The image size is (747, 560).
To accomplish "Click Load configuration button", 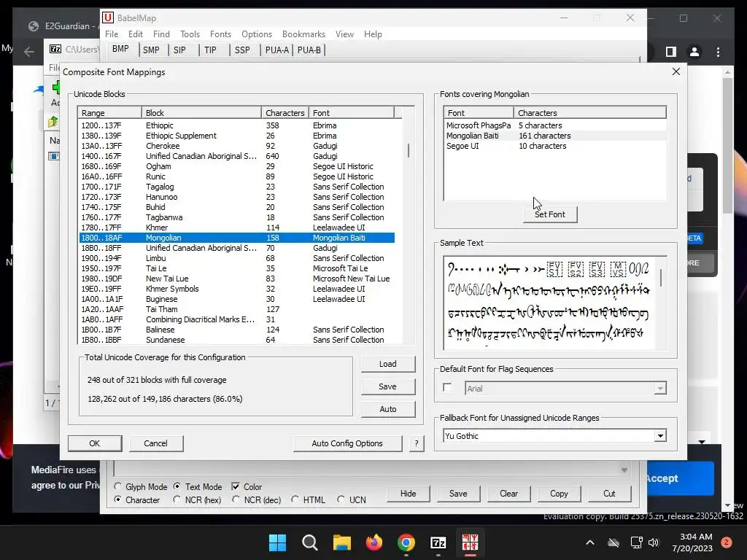I will click(x=388, y=364).
